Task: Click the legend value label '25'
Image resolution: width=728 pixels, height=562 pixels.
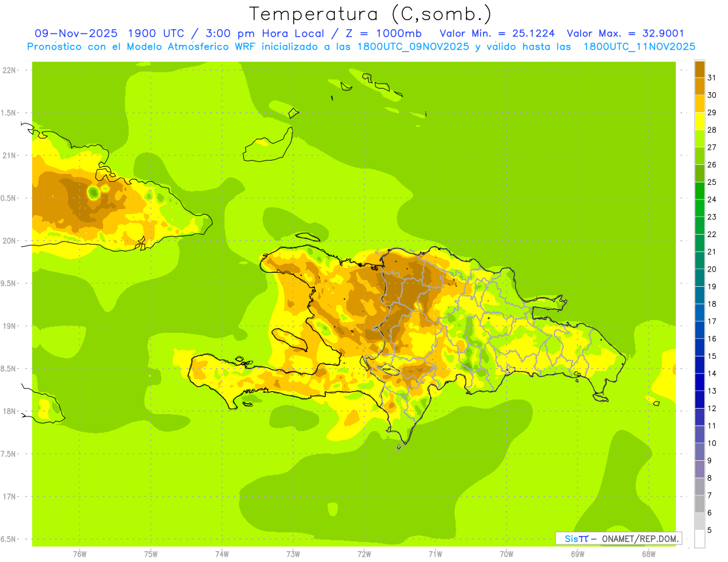Action: pos(712,182)
